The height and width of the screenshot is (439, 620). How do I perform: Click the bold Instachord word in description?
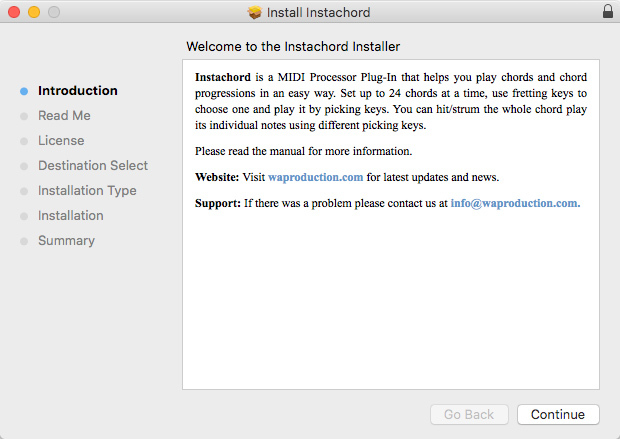[222, 78]
